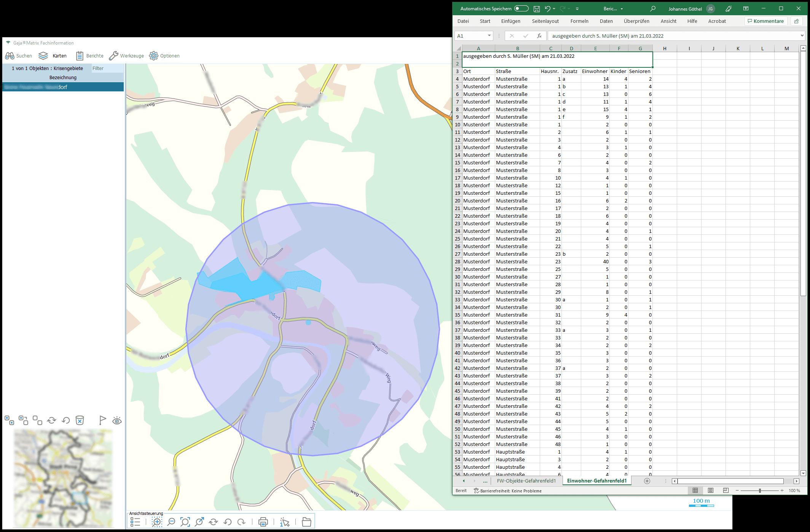Open the layer list icon in Ansichtssteuerung
Screen dimensions: 810x532
(135, 522)
